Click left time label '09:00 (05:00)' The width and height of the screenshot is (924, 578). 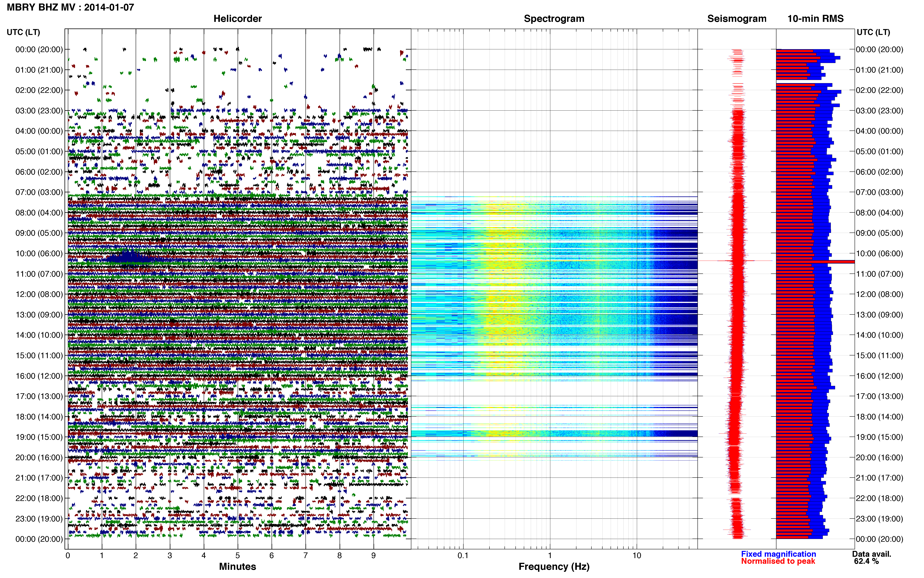click(39, 233)
